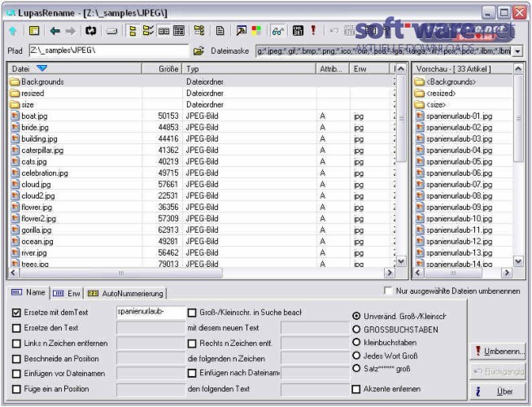Select the celebration.jpg file
The image size is (532, 407).
tap(45, 173)
